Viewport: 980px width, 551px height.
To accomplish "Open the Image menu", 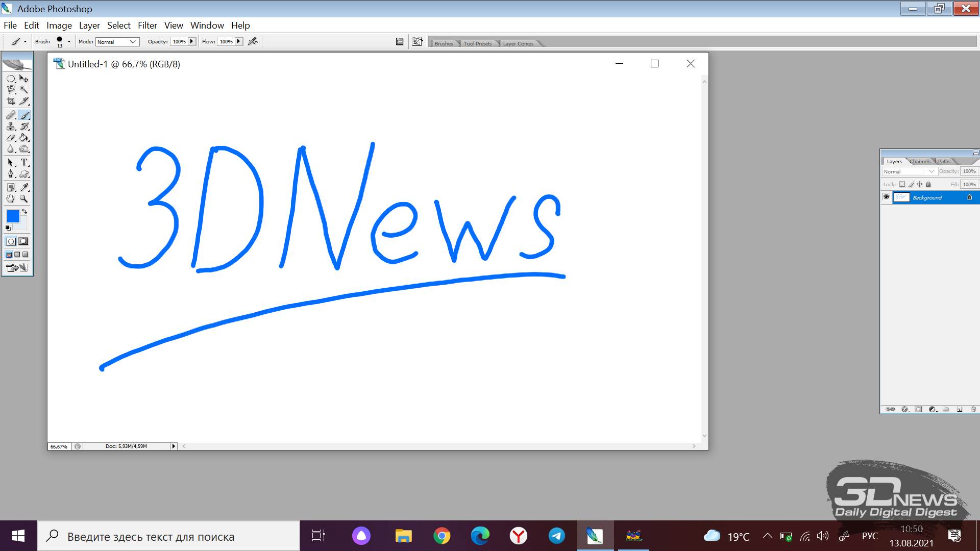I will tap(59, 26).
